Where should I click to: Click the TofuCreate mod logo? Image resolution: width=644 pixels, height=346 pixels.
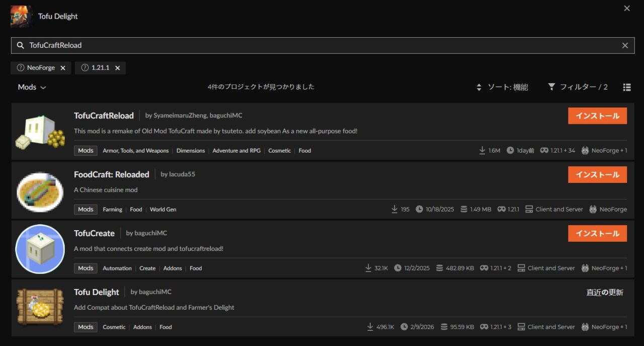click(40, 249)
